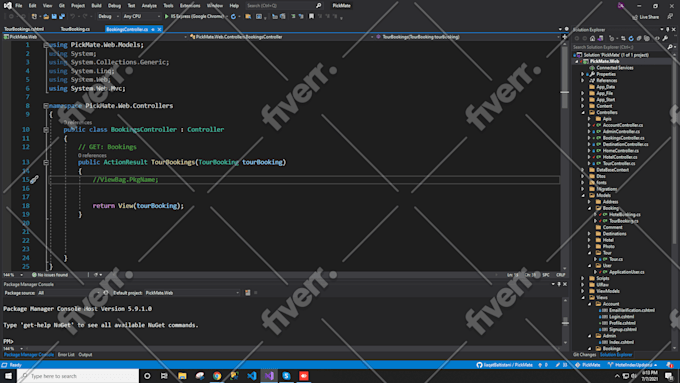Expand the Migrations folder

(583, 189)
